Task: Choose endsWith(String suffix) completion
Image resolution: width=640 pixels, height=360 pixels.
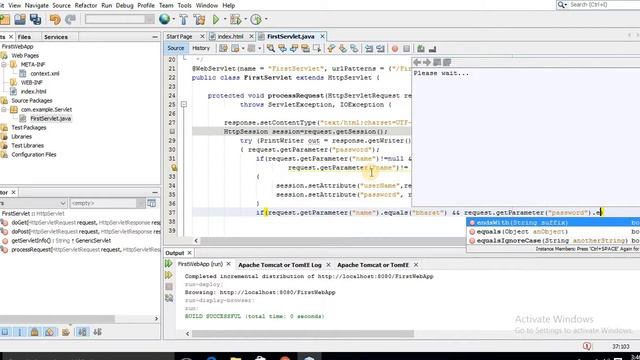Action: (x=553, y=222)
